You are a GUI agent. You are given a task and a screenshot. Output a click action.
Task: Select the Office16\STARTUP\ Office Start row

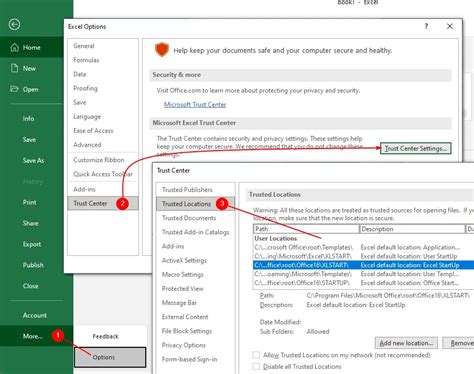[363, 283]
